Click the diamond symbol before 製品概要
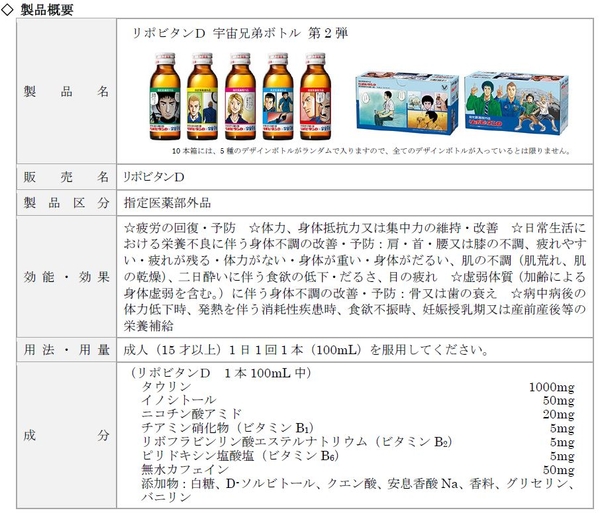Image resolution: width=600 pixels, height=513 pixels. point(8,9)
